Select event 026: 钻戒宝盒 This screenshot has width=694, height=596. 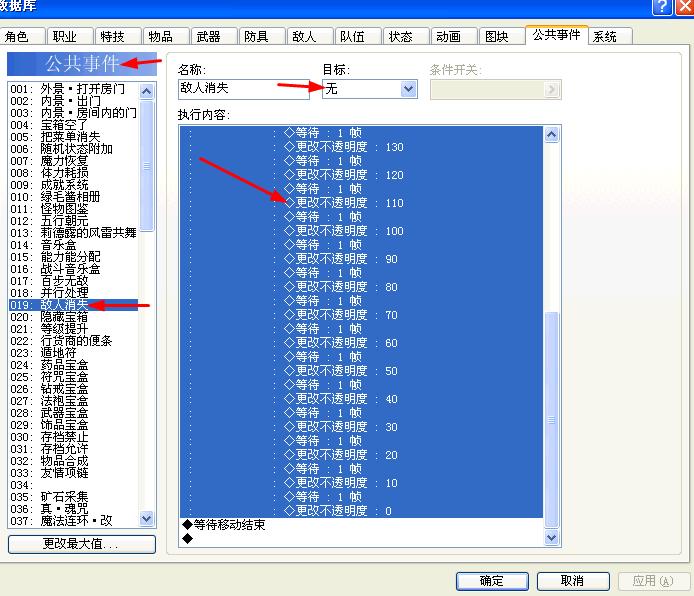click(73, 389)
